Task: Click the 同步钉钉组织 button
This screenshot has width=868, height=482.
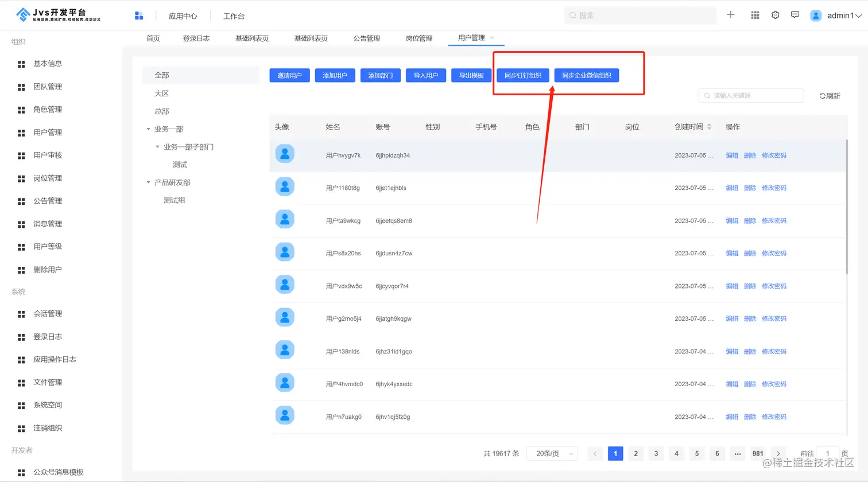Action: 523,75
